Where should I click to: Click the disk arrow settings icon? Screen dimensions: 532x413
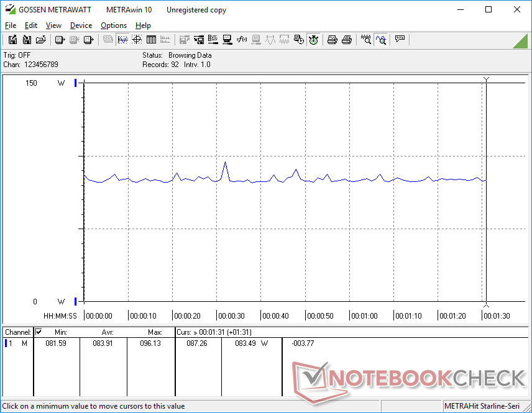(x=198, y=40)
